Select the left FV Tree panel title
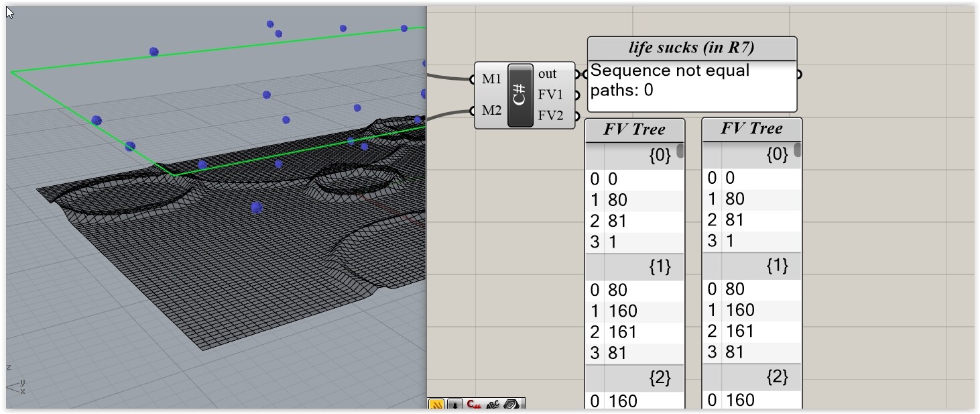 (634, 130)
